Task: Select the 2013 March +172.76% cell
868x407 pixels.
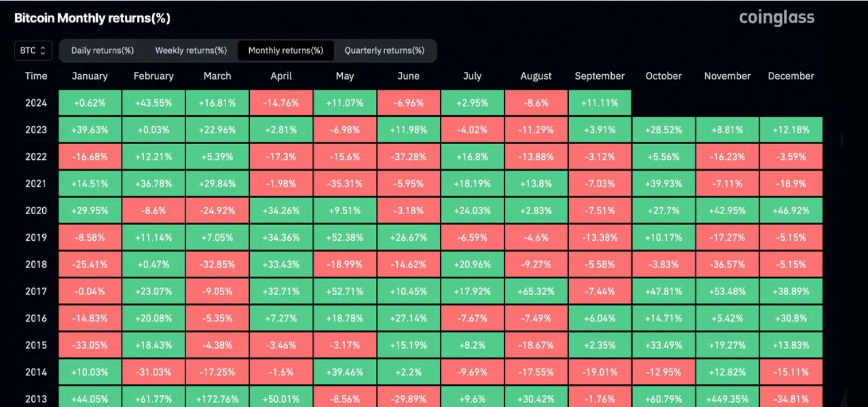Action: pyautogui.click(x=217, y=398)
